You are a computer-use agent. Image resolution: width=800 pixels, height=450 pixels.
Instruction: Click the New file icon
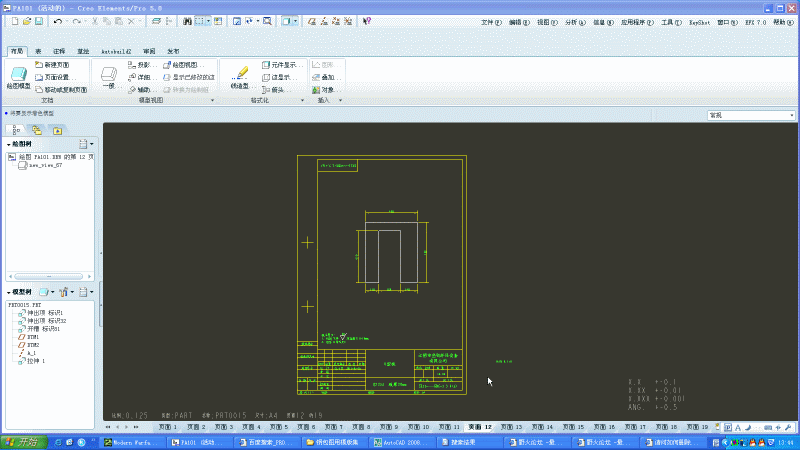(x=15, y=21)
